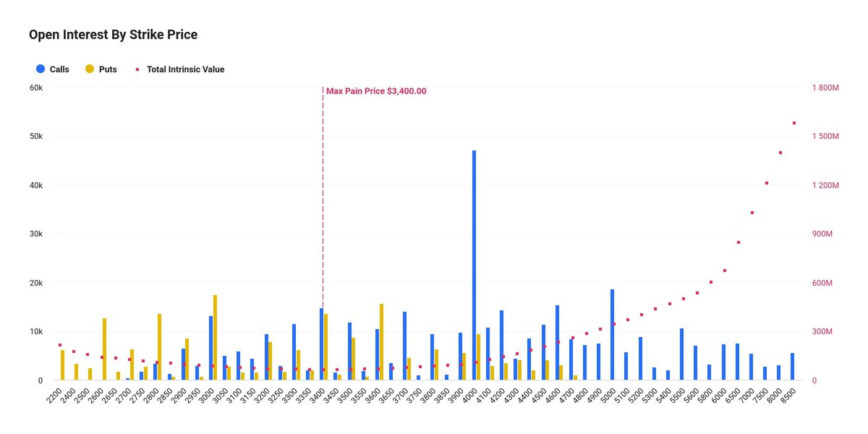Image resolution: width=868 pixels, height=434 pixels.
Task: Click the 1 800M right axis label
Action: (x=825, y=87)
